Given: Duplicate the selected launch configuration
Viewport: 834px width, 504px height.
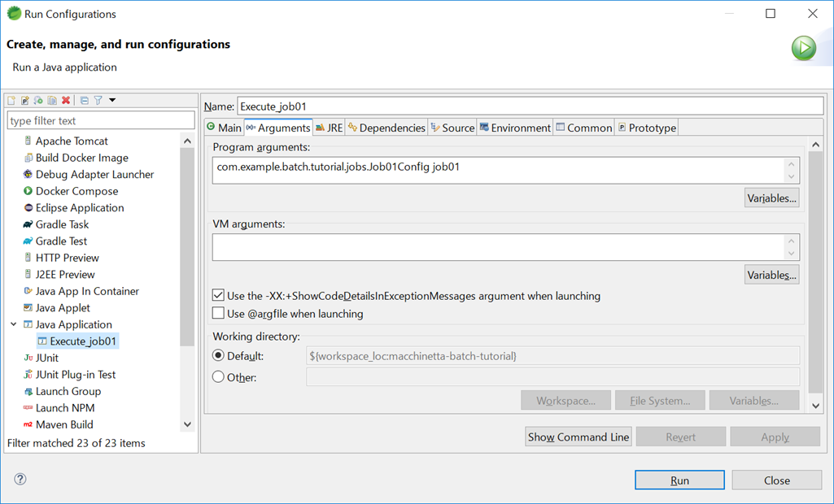Looking at the screenshot, I should coord(51,100).
